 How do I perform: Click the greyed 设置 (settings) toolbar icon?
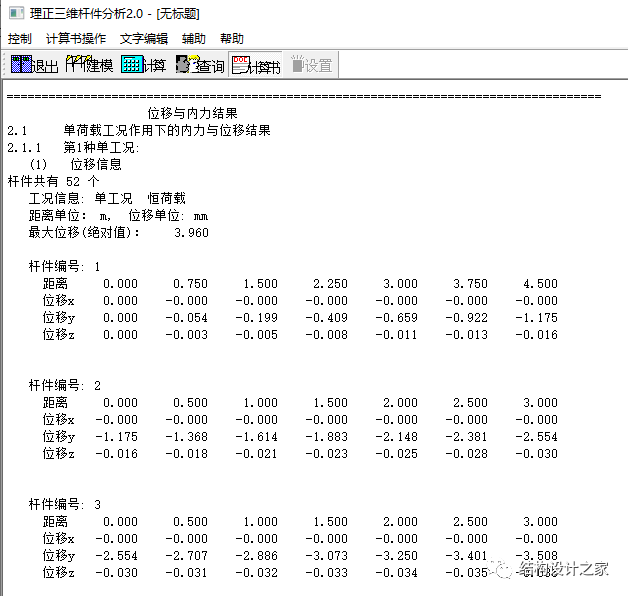point(312,64)
